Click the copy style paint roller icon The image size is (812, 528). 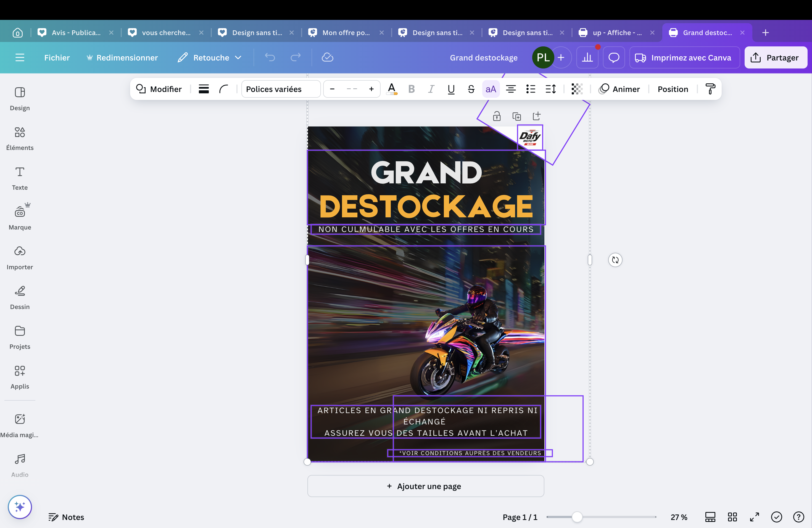pyautogui.click(x=710, y=89)
